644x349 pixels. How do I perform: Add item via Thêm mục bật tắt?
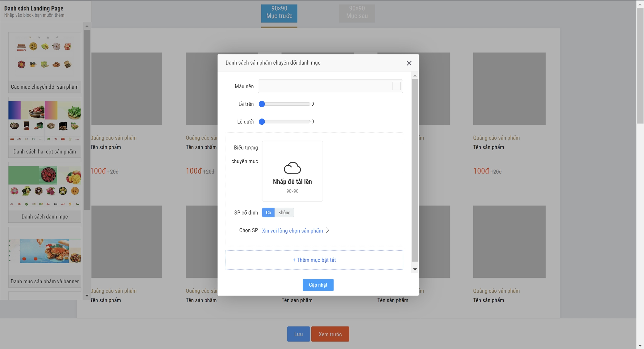(314, 260)
